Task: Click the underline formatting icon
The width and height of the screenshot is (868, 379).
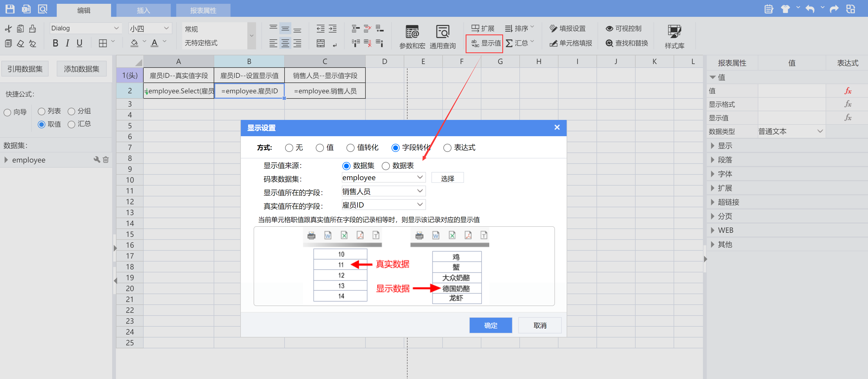Action: tap(80, 43)
